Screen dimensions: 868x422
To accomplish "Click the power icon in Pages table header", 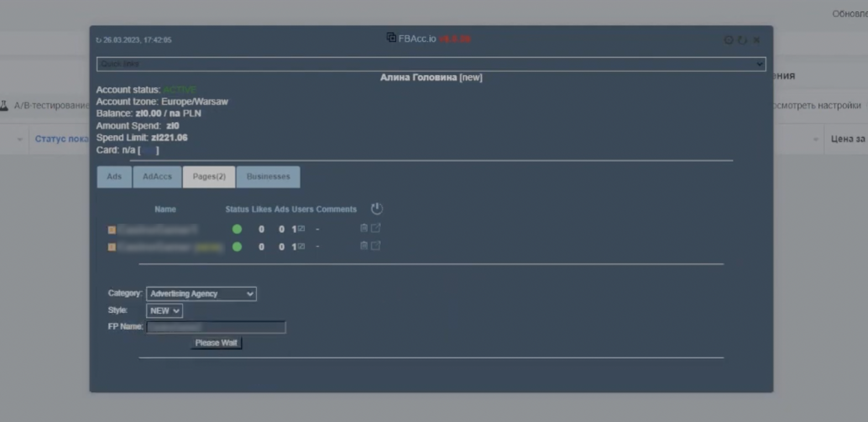I will pyautogui.click(x=377, y=208).
